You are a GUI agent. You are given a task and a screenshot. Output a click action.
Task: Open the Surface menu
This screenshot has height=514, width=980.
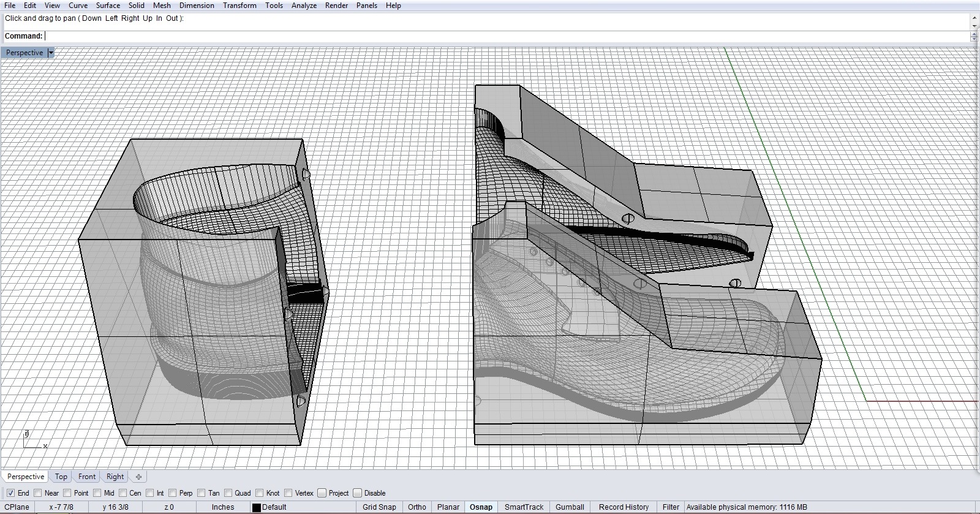coord(108,6)
